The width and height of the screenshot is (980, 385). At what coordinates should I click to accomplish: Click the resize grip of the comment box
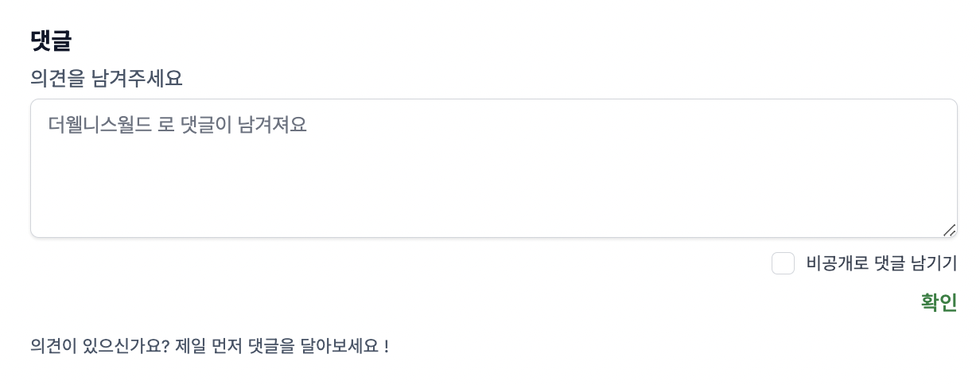pyautogui.click(x=949, y=230)
